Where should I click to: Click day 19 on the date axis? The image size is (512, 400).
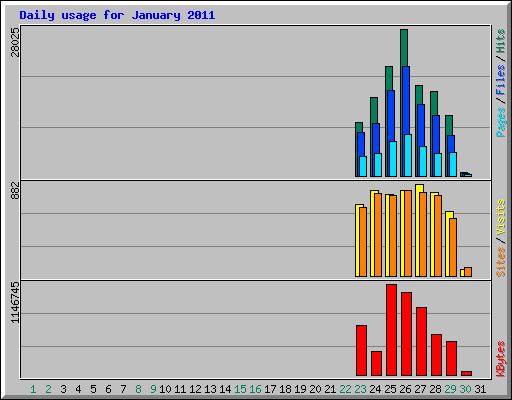pyautogui.click(x=300, y=389)
